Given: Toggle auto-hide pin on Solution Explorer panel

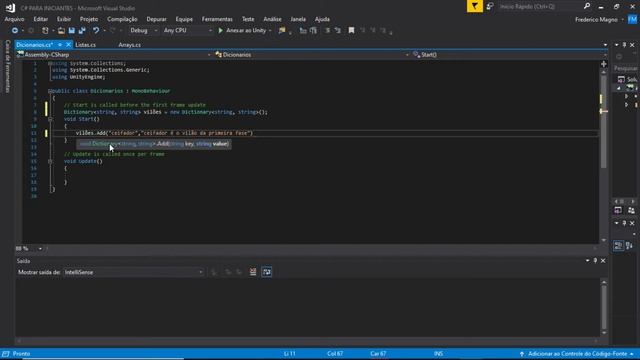Looking at the screenshot, I should [624, 45].
